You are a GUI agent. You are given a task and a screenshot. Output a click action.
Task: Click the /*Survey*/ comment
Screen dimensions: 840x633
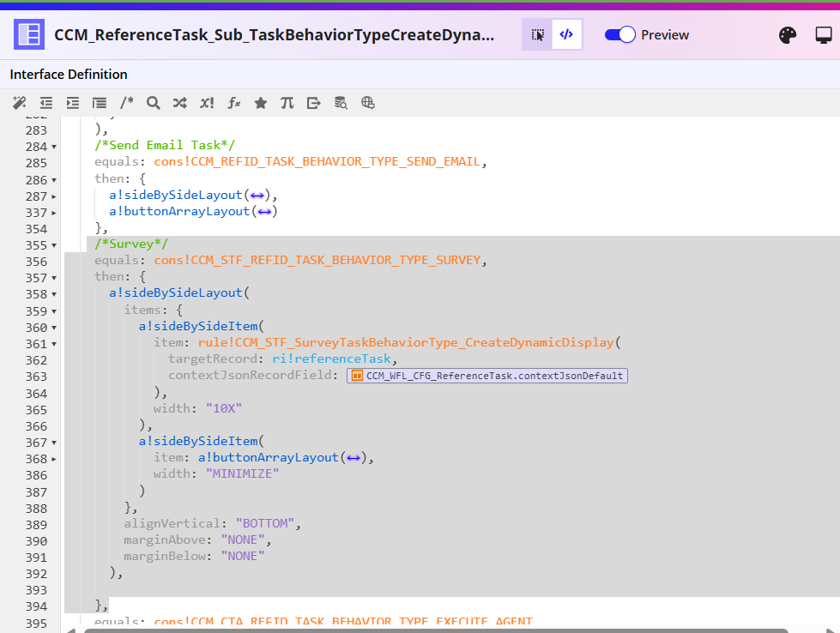pos(131,244)
